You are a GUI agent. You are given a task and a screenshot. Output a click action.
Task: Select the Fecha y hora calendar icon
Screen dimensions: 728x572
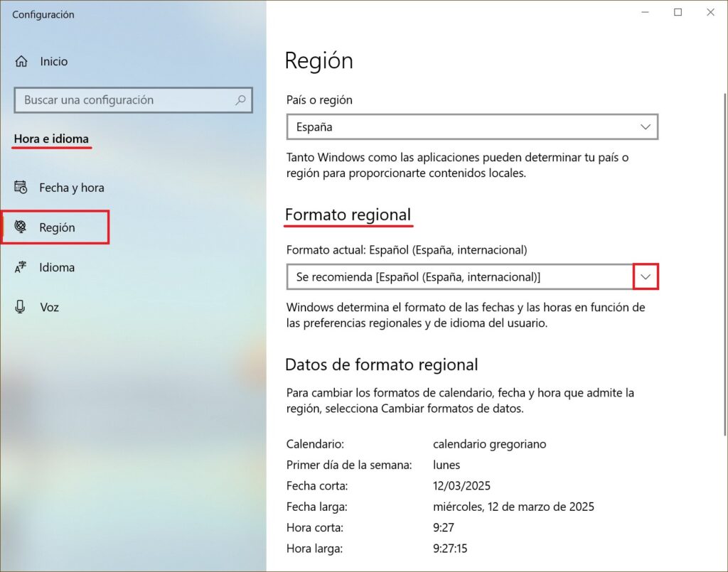[x=21, y=188]
